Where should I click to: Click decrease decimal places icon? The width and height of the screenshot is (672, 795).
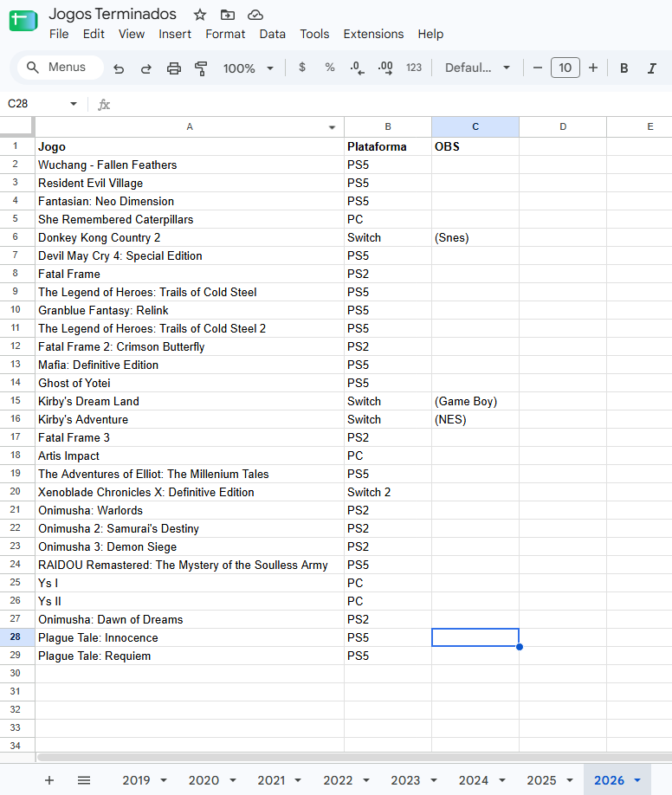click(x=357, y=68)
